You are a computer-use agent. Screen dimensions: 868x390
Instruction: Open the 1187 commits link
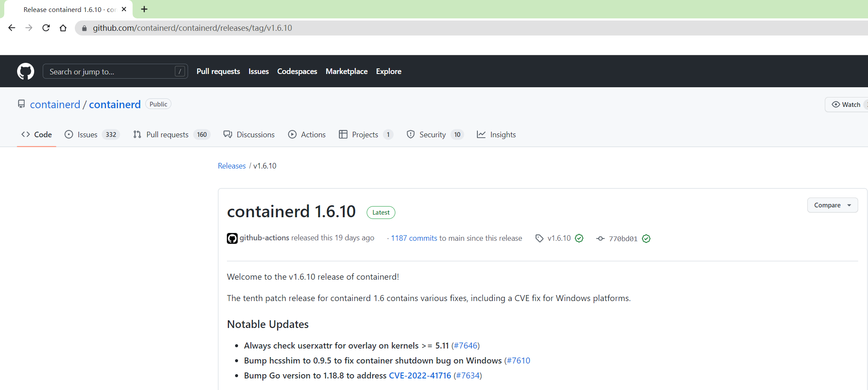pos(414,238)
